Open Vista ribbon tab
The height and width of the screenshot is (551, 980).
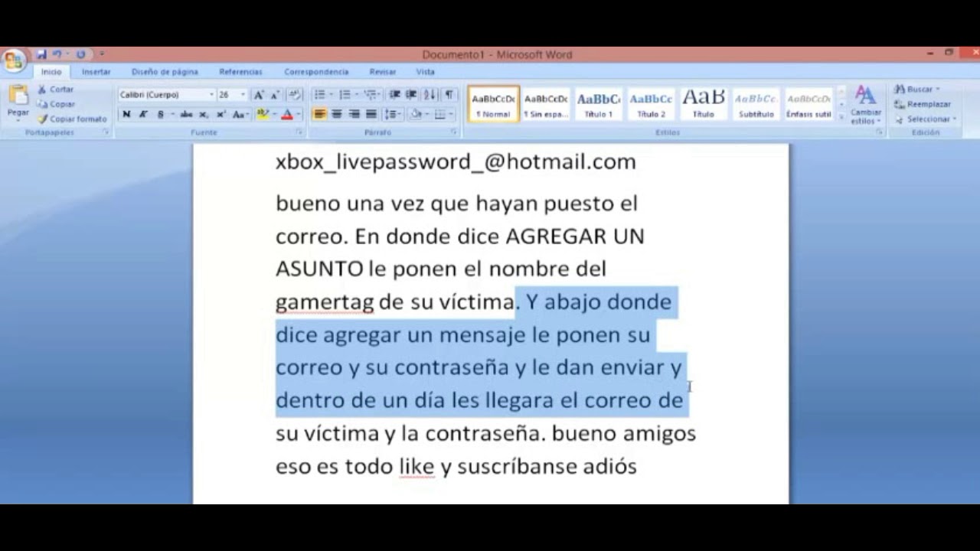click(x=426, y=72)
